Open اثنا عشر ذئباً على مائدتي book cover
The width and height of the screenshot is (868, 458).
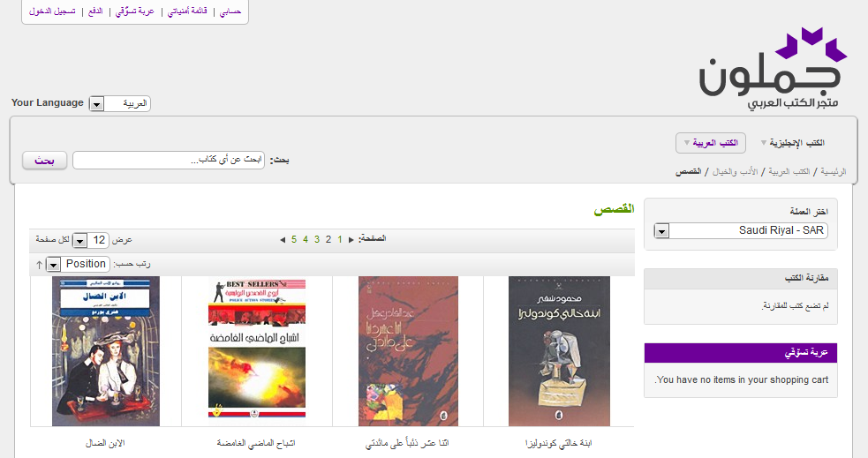pos(409,351)
